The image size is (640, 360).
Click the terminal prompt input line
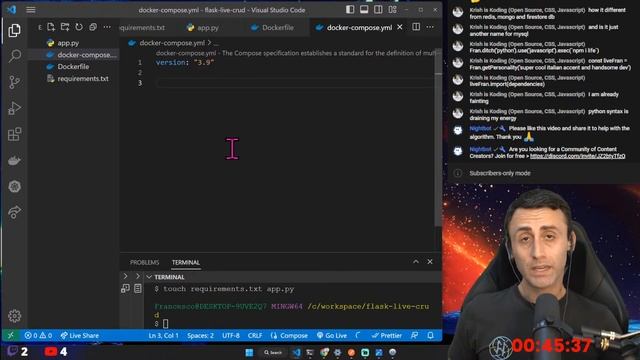[292, 324]
